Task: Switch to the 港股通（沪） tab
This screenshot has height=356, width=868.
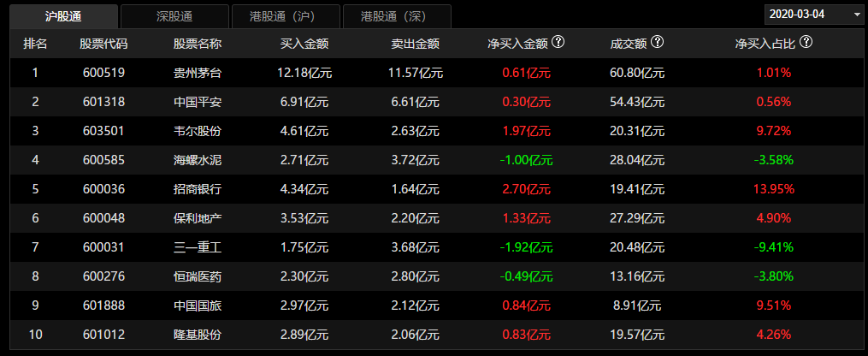Action: tap(286, 16)
